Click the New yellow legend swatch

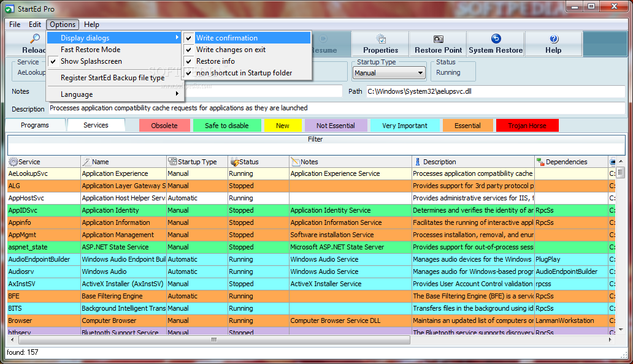tap(283, 126)
